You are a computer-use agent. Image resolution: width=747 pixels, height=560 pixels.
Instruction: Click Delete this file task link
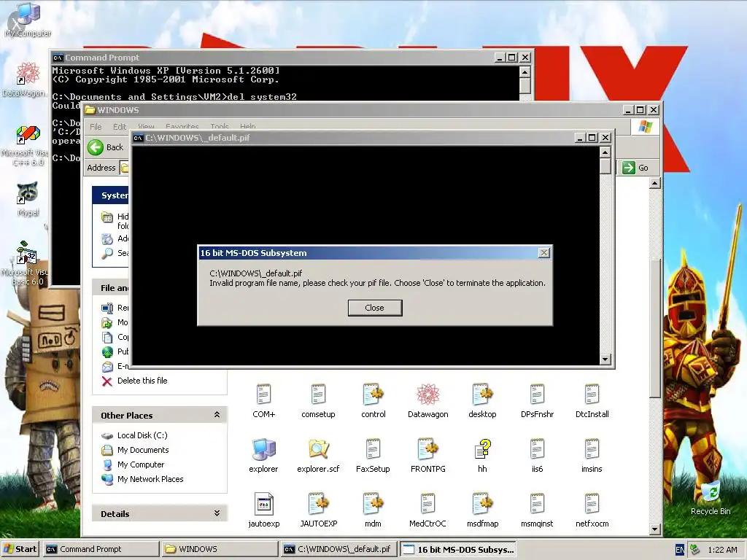(142, 381)
